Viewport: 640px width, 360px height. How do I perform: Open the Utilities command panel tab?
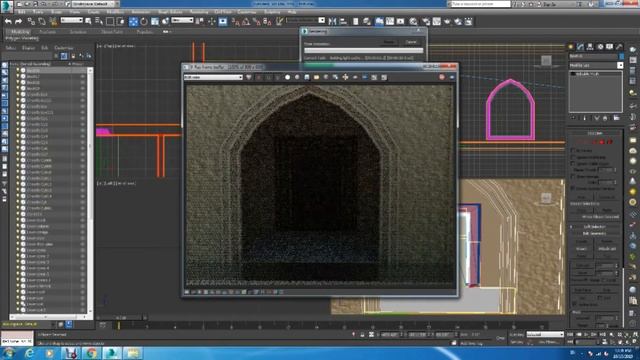pyautogui.click(x=619, y=47)
